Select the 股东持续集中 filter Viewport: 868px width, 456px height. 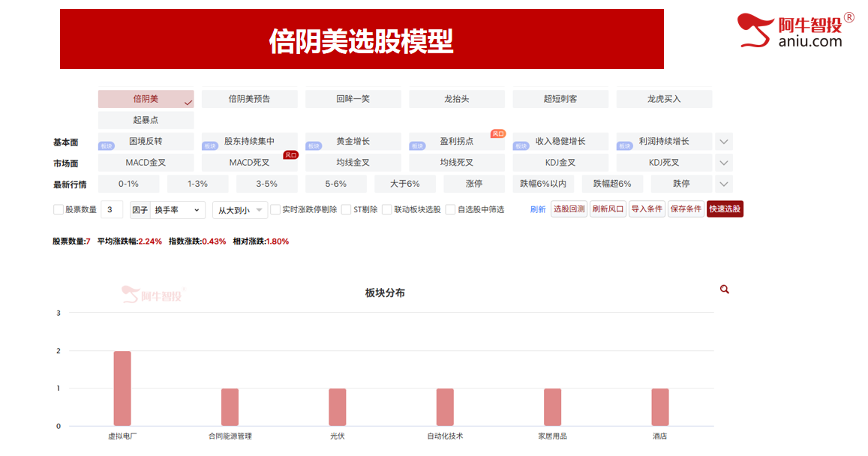[250, 142]
